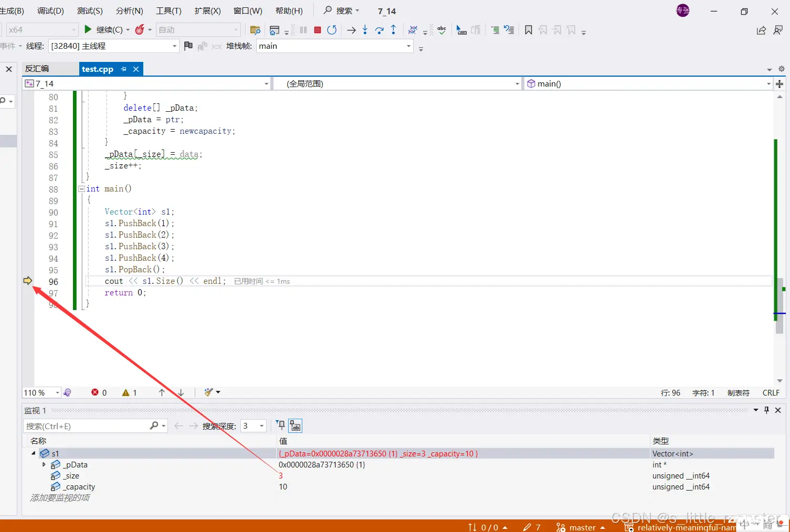Image resolution: width=790 pixels, height=532 pixels.
Task: Click 添加要监视的项 to add watch
Action: click(59, 497)
